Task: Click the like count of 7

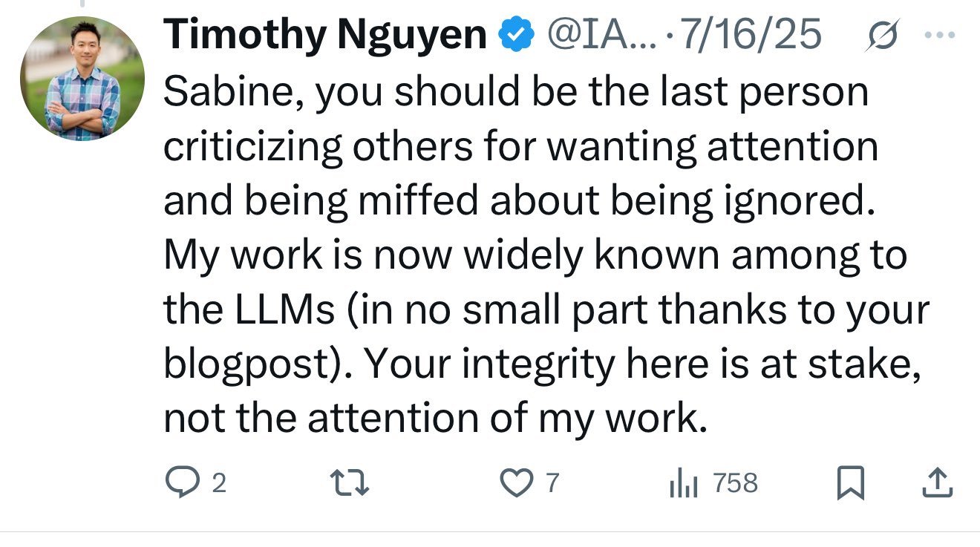Action: (552, 484)
